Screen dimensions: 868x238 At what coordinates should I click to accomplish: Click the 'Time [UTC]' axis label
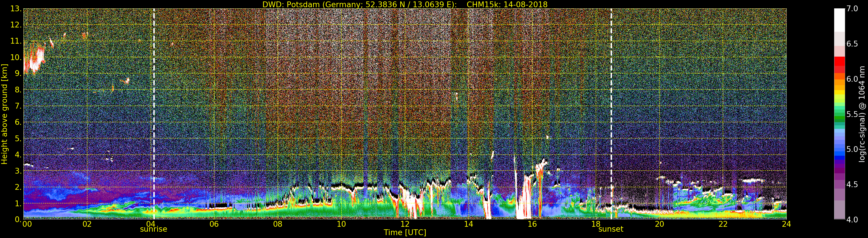[405, 233]
